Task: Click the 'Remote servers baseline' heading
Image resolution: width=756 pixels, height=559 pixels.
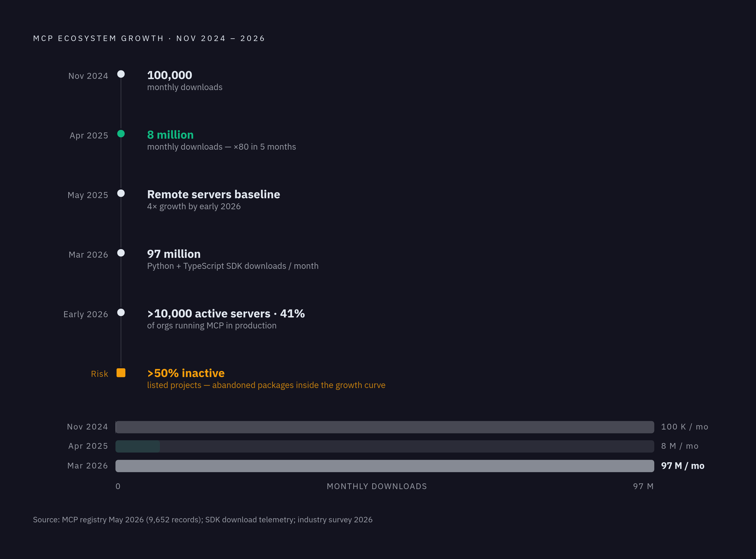Action: [x=214, y=194]
